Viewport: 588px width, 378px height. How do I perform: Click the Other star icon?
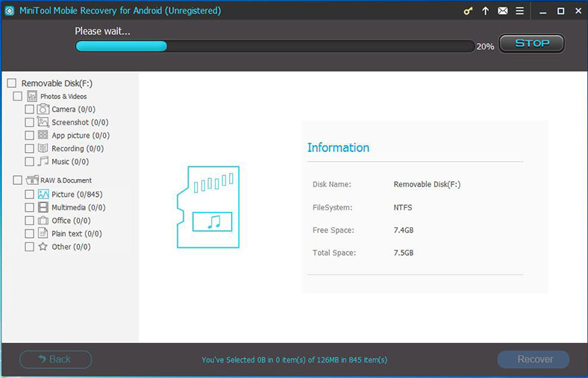click(x=43, y=246)
